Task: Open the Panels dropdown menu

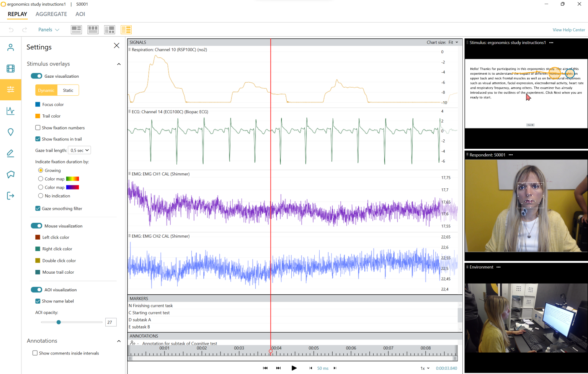Action: (x=49, y=29)
